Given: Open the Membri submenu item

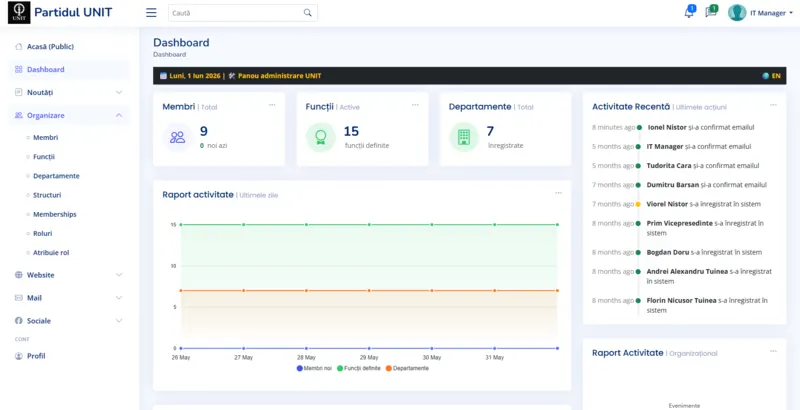Looking at the screenshot, I should click(x=45, y=138).
